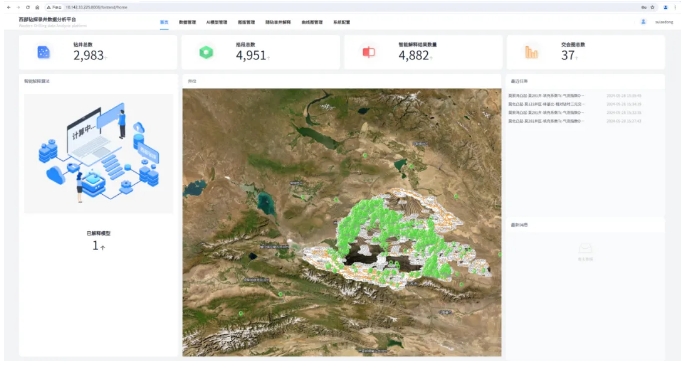Reload the page with the browser refresh icon
683x389 pixels.
tap(28, 7)
